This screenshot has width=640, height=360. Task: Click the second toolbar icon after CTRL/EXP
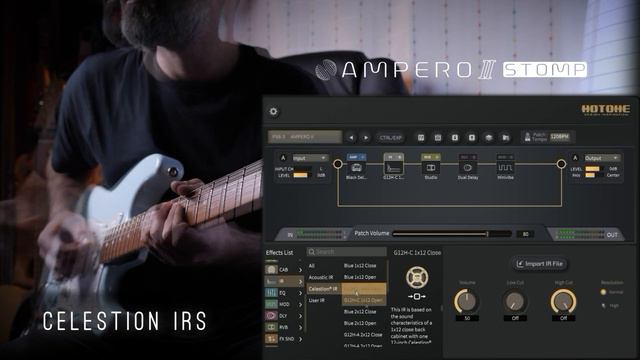pos(438,138)
